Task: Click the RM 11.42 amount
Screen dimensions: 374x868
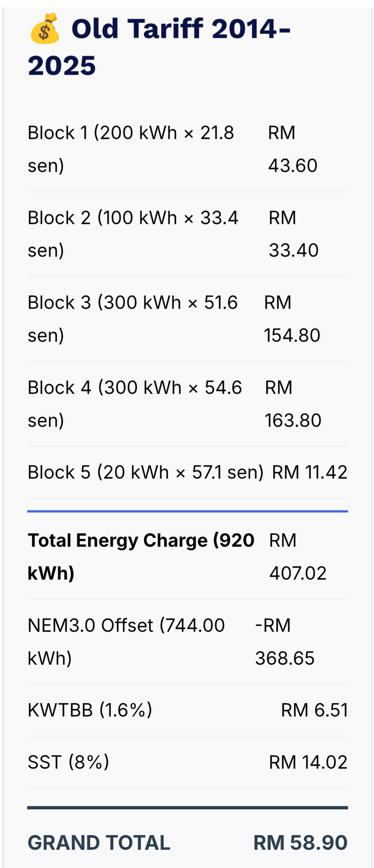Action: coord(309,472)
